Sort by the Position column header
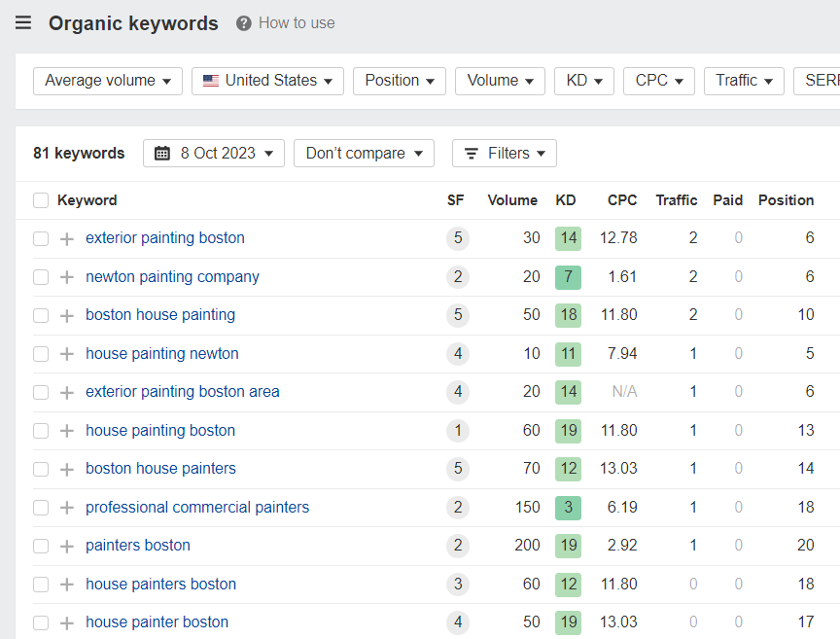The width and height of the screenshot is (840, 639). (786, 200)
